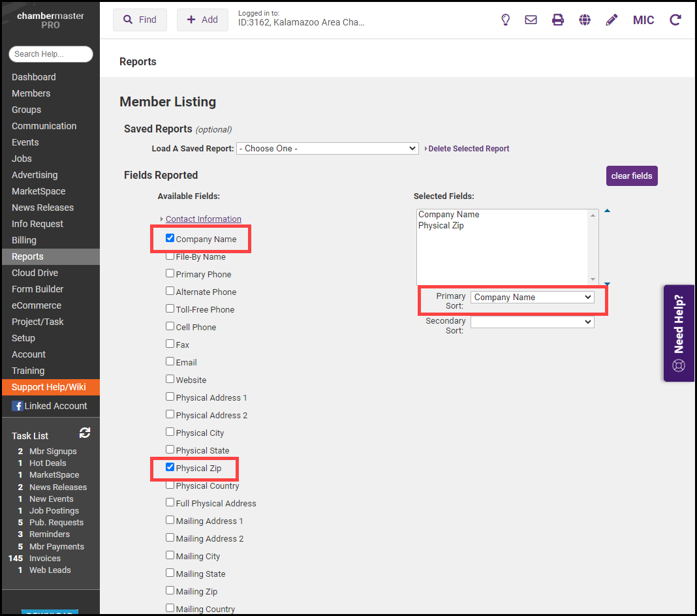Viewport: 697px width, 616px height.
Task: Click the clear fields button
Action: click(x=631, y=176)
